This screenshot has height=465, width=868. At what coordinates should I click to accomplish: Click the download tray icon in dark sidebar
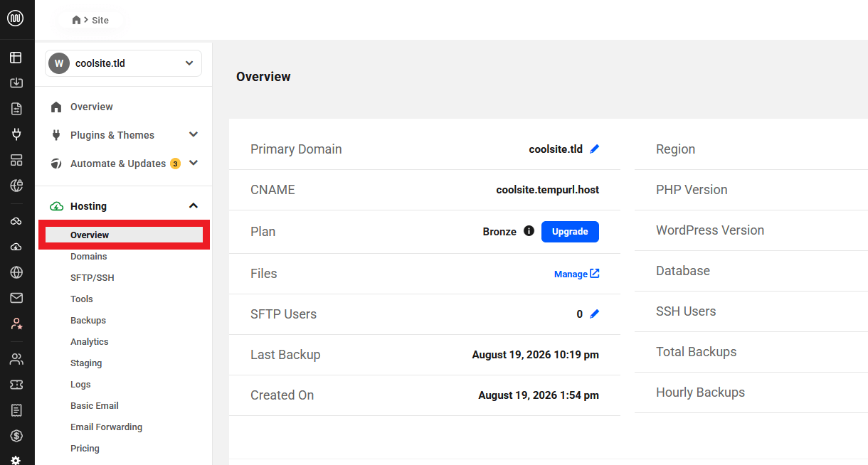(16, 83)
